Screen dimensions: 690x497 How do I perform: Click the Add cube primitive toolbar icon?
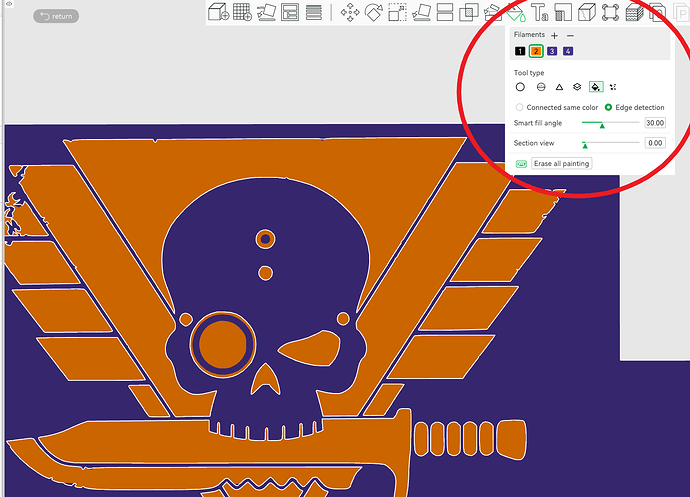(x=218, y=12)
